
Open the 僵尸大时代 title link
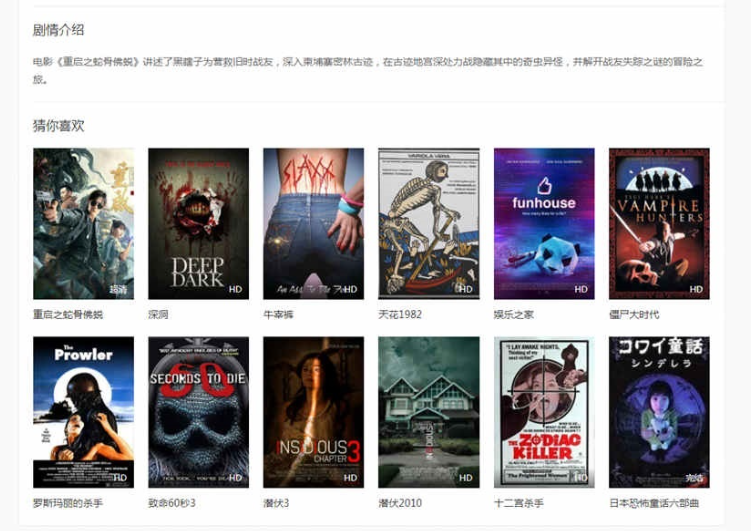click(x=634, y=315)
